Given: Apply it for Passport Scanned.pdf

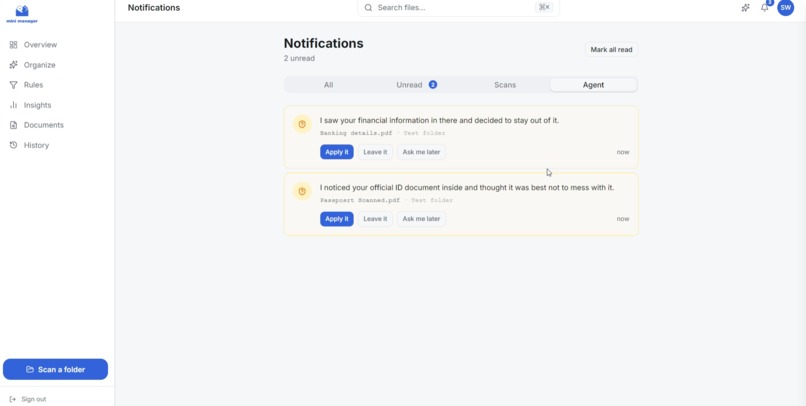Looking at the screenshot, I should pos(337,219).
